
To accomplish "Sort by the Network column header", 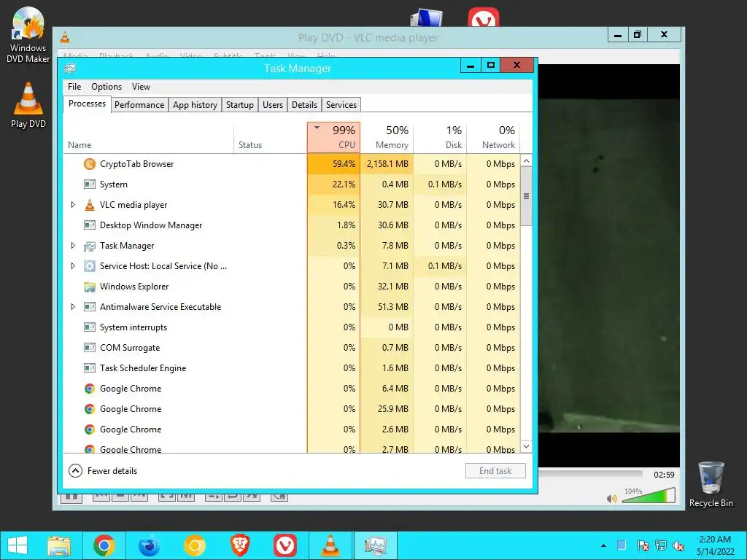I will click(x=493, y=137).
